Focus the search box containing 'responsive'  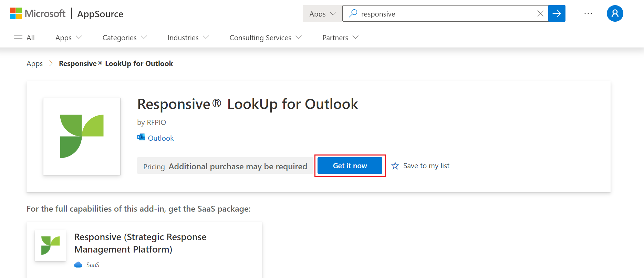(x=445, y=13)
